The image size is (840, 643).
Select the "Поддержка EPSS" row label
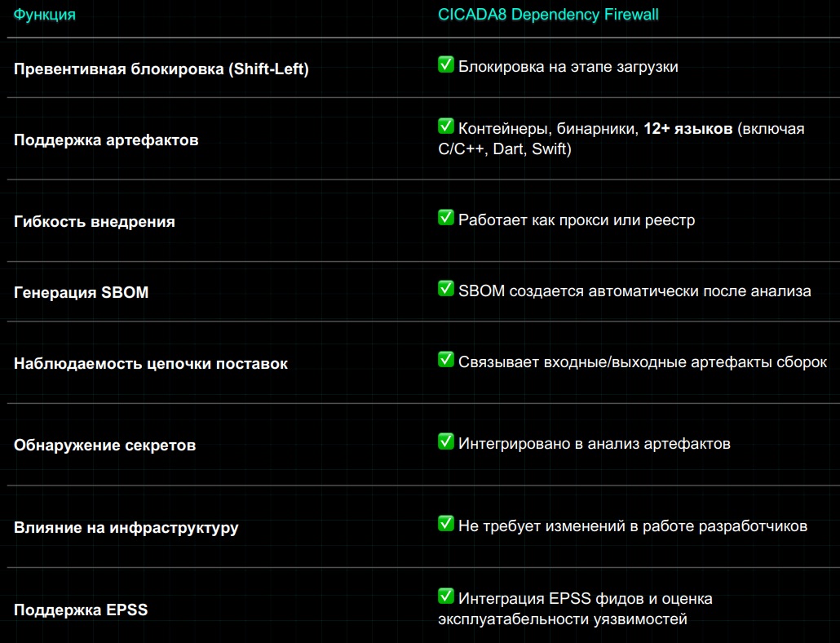(x=81, y=609)
